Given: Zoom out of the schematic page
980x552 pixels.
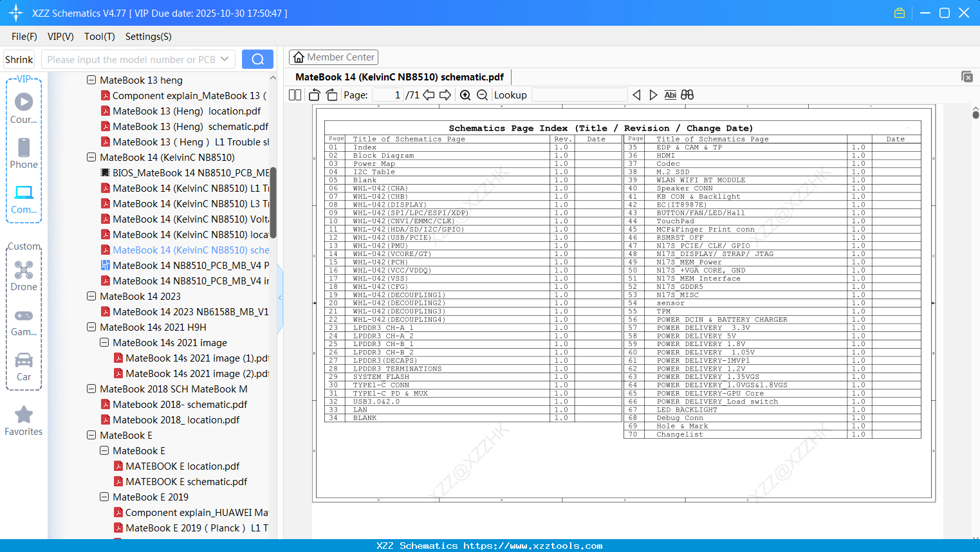Looking at the screenshot, I should [482, 95].
